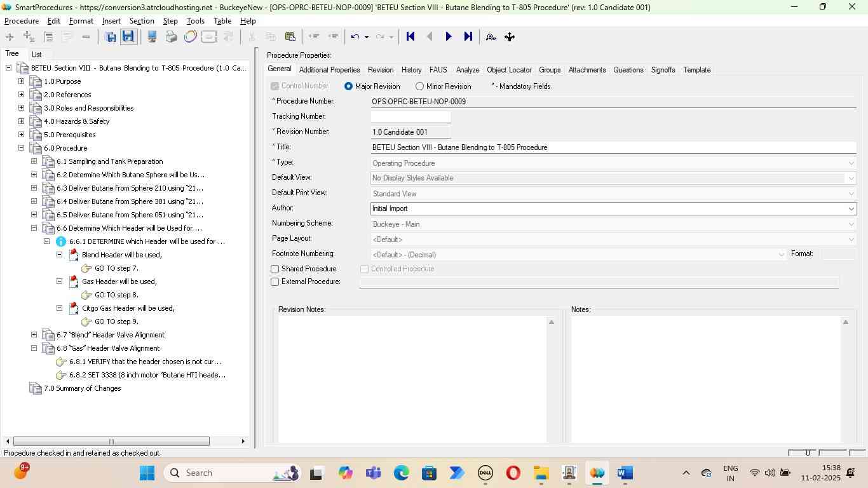Click the computer monitor toolbar icon
The image size is (868, 488).
153,37
